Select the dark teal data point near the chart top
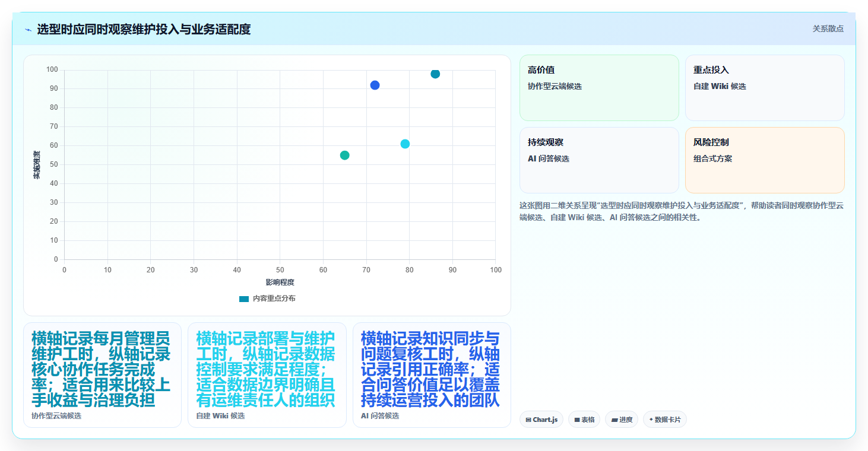 (x=435, y=74)
